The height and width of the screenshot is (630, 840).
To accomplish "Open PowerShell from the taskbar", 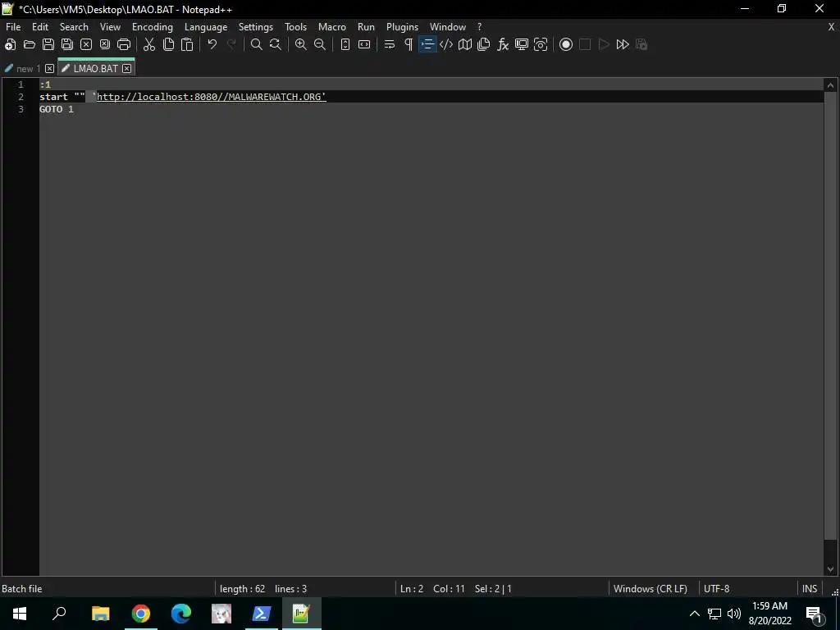I will pos(261,614).
